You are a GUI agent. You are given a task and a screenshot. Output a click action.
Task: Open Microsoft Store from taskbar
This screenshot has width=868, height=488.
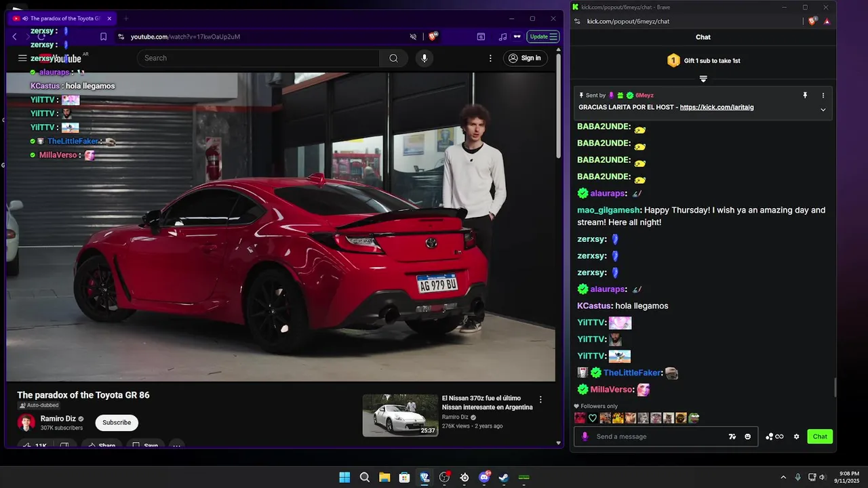coord(404,477)
